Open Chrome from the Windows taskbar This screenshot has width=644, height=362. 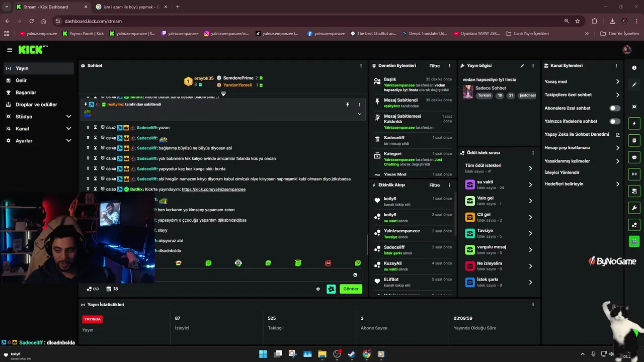pyautogui.click(x=366, y=354)
